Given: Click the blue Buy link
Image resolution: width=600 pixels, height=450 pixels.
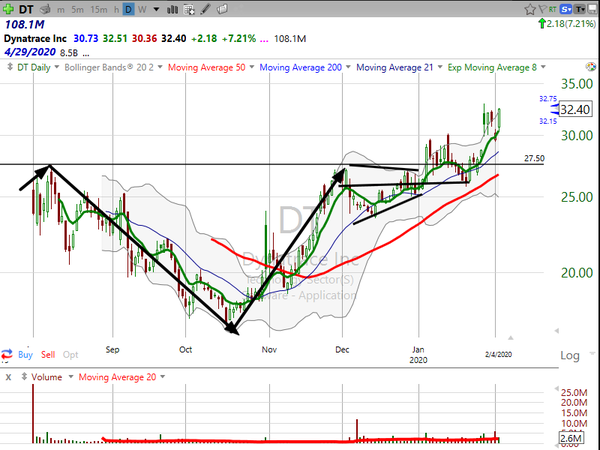Looking at the screenshot, I should (25, 355).
